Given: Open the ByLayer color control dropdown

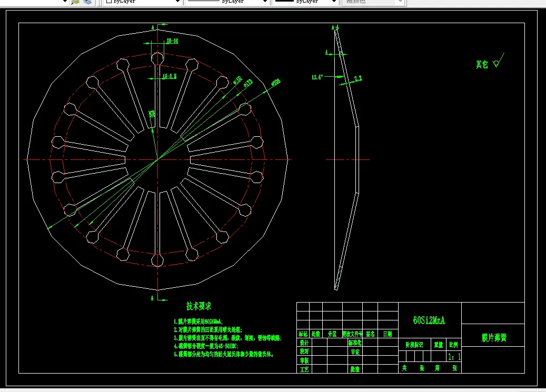Looking at the screenshot, I should tap(143, 2).
